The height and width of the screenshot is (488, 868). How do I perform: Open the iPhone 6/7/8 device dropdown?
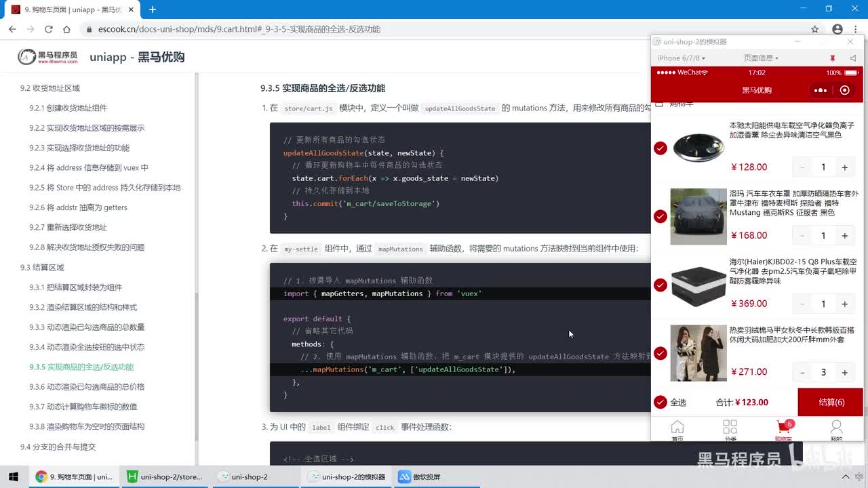[682, 58]
